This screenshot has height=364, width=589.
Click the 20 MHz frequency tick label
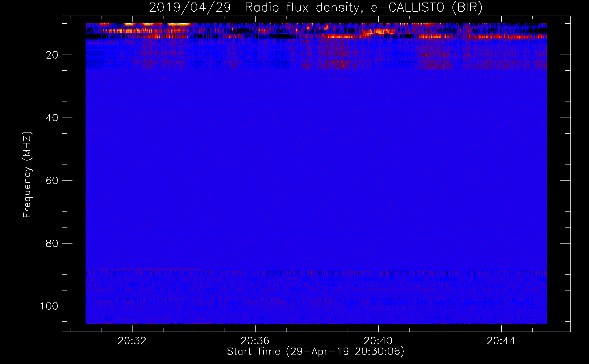(52, 55)
